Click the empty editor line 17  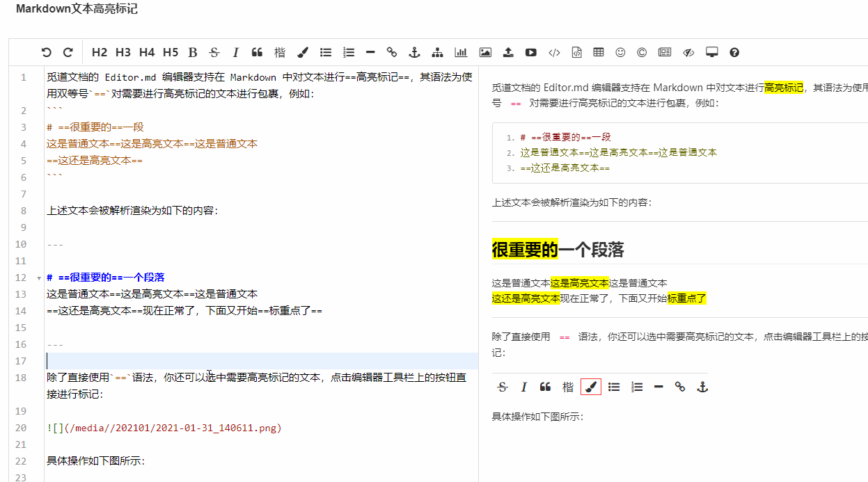258,361
